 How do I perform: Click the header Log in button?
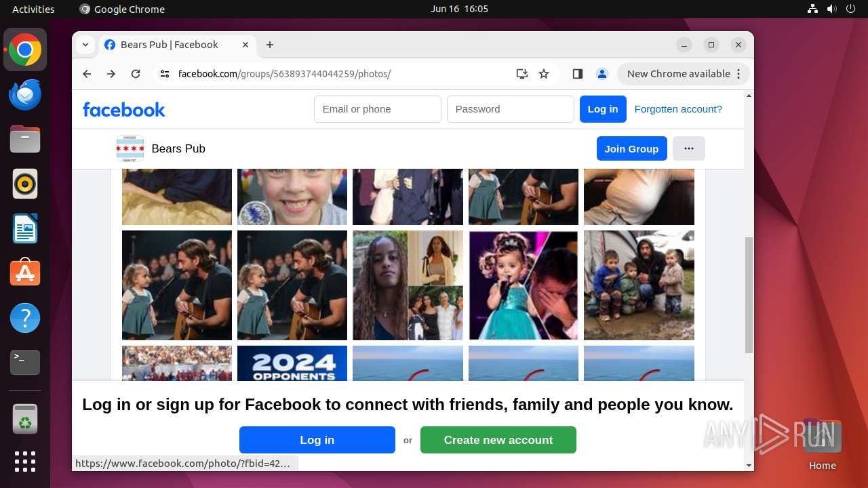click(x=603, y=109)
